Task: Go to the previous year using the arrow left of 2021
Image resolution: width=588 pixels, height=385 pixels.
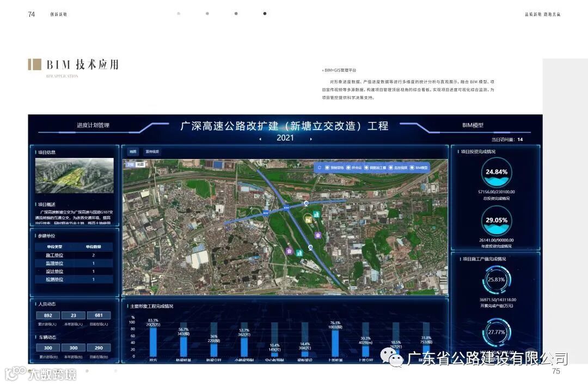Action: tap(260, 139)
